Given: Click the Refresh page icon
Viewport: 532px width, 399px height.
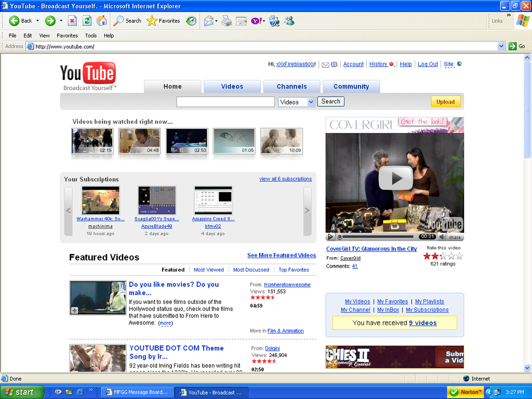Looking at the screenshot, I should coord(87,21).
